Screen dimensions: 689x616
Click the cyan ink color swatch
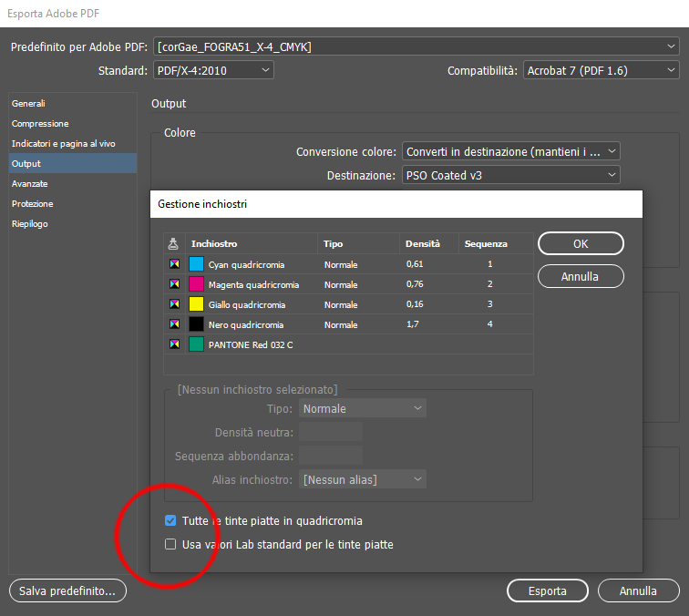pos(196,264)
